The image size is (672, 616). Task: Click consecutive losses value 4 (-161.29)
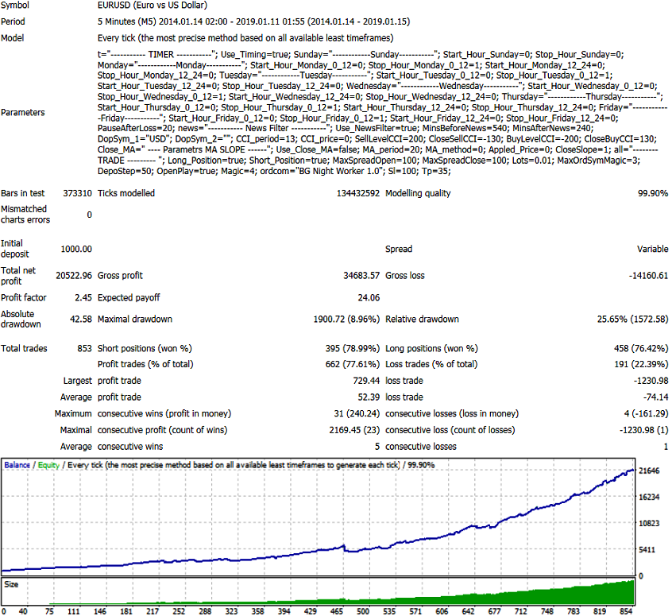coord(646,413)
